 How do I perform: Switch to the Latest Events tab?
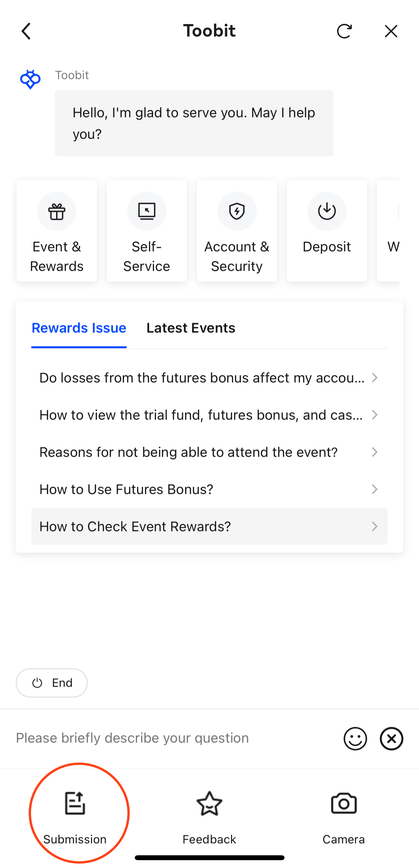click(191, 328)
